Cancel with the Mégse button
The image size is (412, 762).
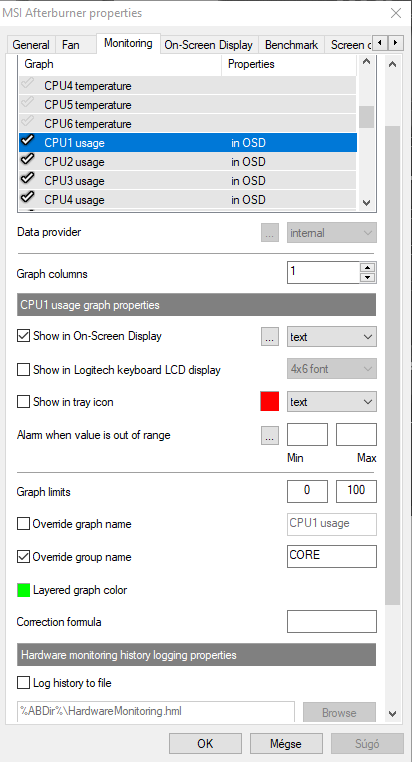click(x=286, y=744)
